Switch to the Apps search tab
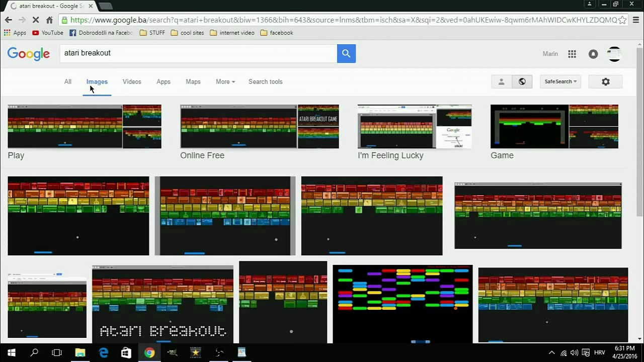Viewport: 644px width, 362px height. pos(164,81)
